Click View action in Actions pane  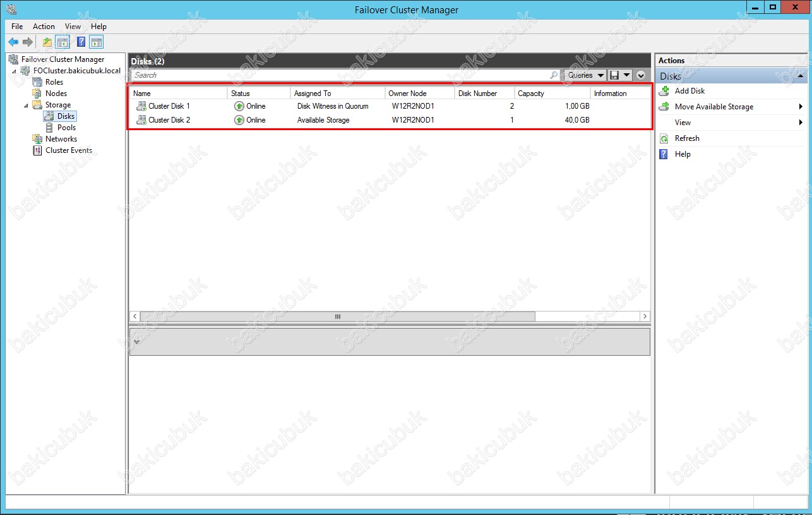683,123
